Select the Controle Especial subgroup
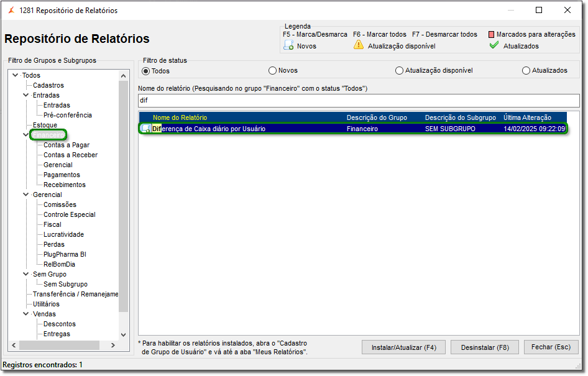This screenshot has width=588, height=376. point(70,214)
